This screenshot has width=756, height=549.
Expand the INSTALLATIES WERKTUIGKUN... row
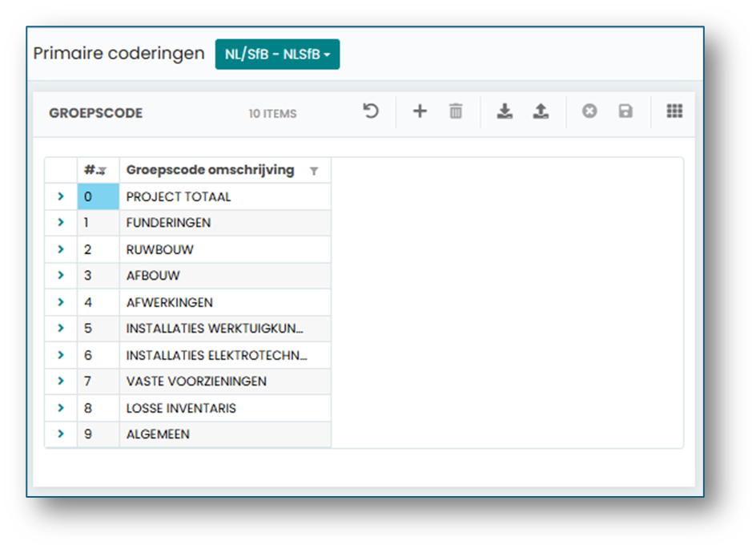(61, 328)
